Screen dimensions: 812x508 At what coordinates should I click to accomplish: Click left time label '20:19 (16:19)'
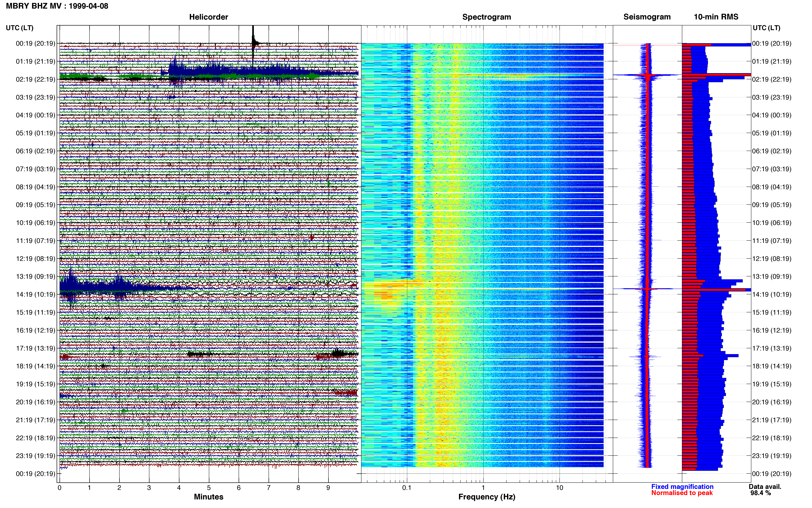(x=36, y=402)
